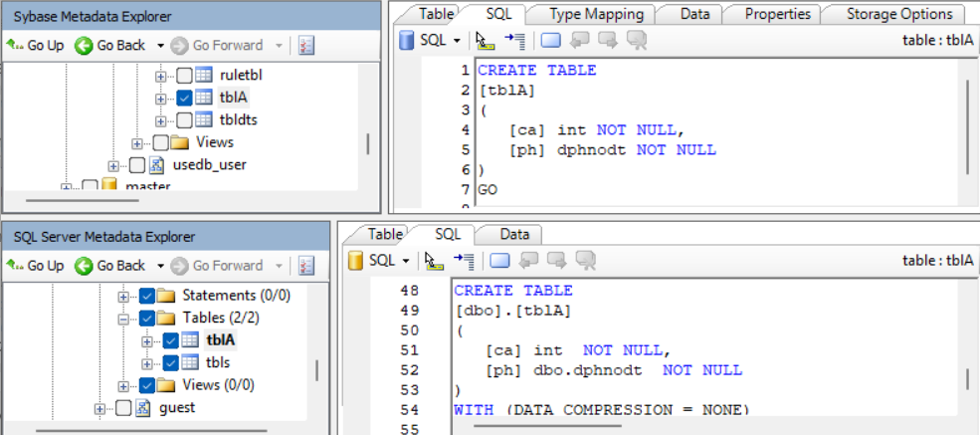Collapse the Tables (2/2) folder
980x435 pixels.
pyautogui.click(x=123, y=319)
